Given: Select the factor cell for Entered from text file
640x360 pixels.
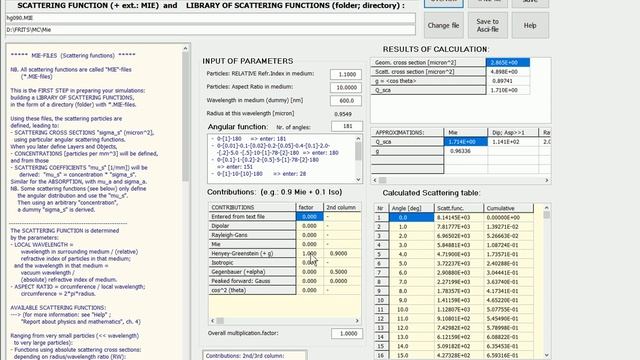Looking at the screenshot, I should [x=309, y=217].
